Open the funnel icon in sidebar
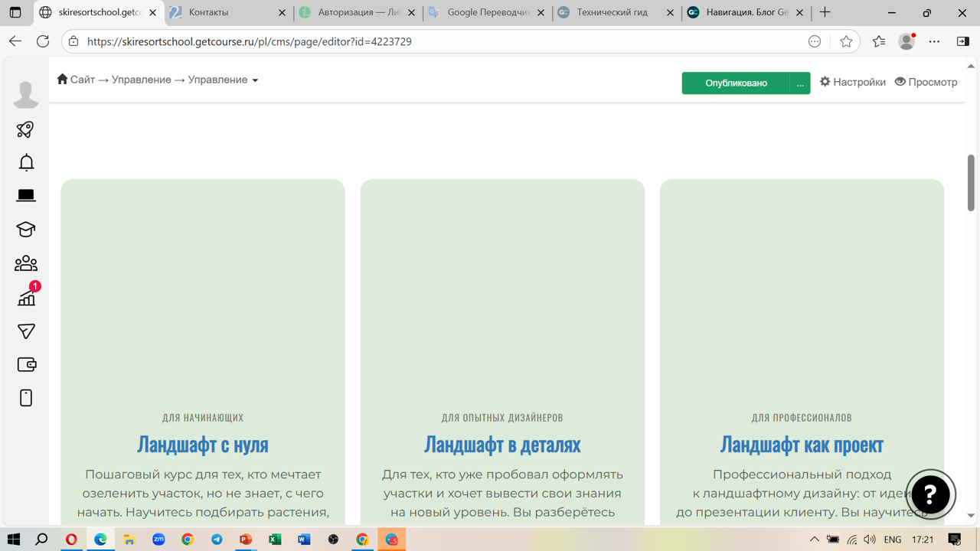The height and width of the screenshot is (551, 980). coord(26,331)
